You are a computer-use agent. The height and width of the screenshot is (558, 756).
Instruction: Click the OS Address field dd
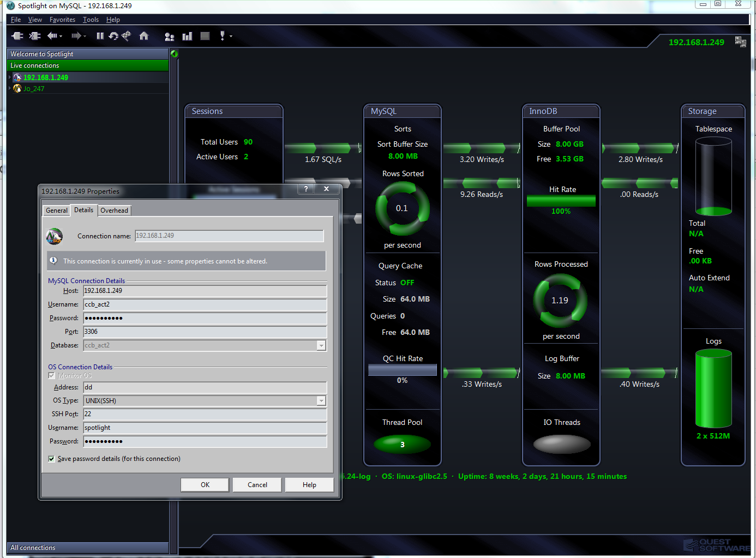pyautogui.click(x=205, y=387)
